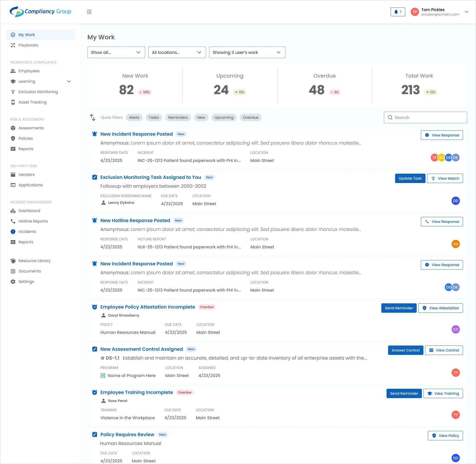
Task: Toggle the Tasks quick filter
Action: click(x=154, y=117)
